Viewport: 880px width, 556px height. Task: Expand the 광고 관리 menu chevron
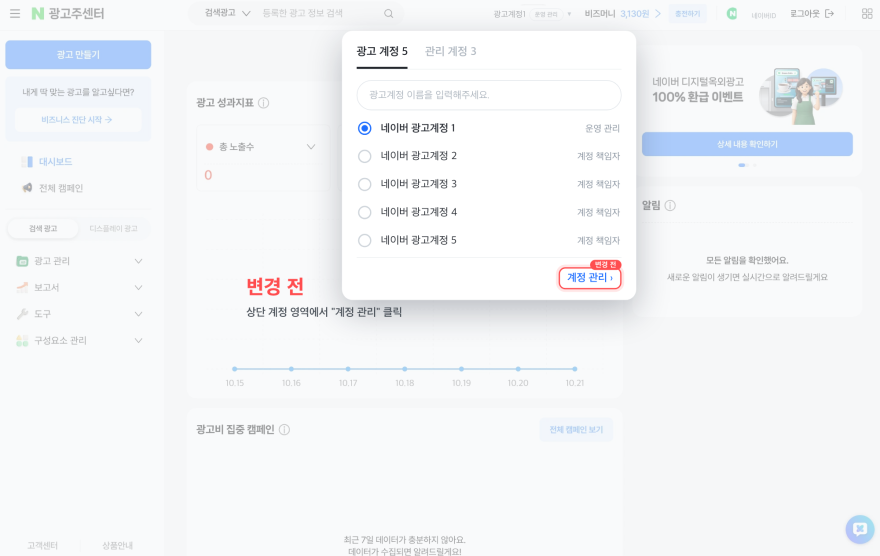pos(139,261)
